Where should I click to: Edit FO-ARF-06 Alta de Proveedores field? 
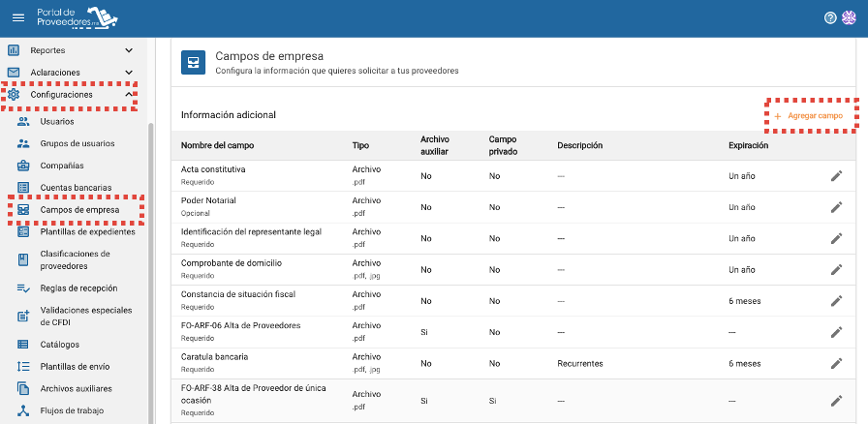(836, 332)
